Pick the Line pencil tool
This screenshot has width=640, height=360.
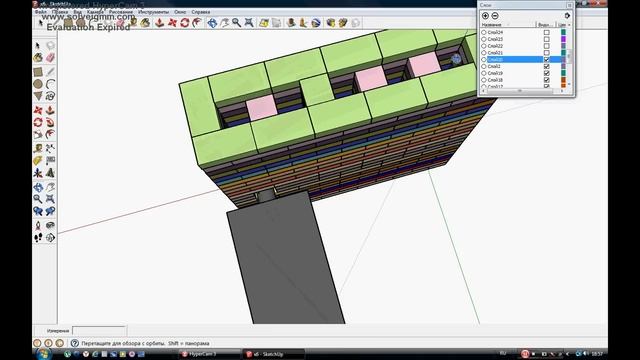tap(50, 72)
